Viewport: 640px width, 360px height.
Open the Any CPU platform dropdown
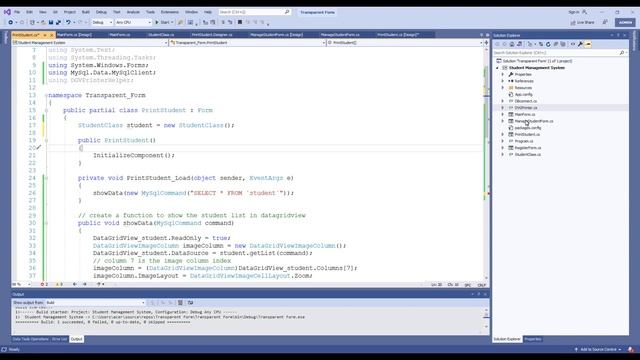point(133,22)
